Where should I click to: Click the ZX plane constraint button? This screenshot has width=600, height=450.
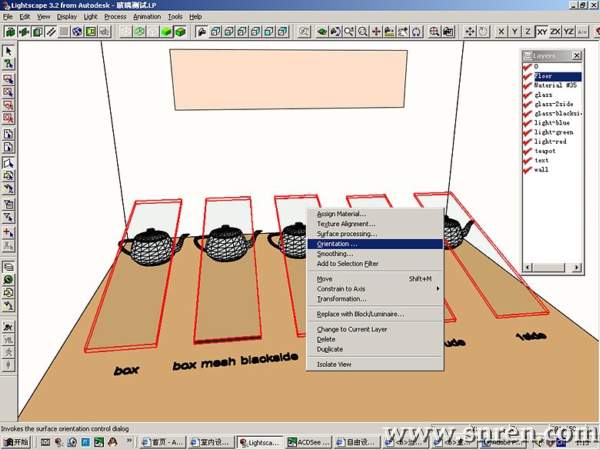(555, 31)
